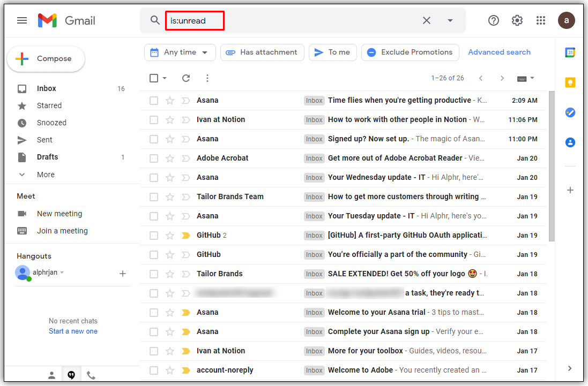The height and width of the screenshot is (386, 588).
Task: Open the Any time filter dropdown
Action: 180,52
